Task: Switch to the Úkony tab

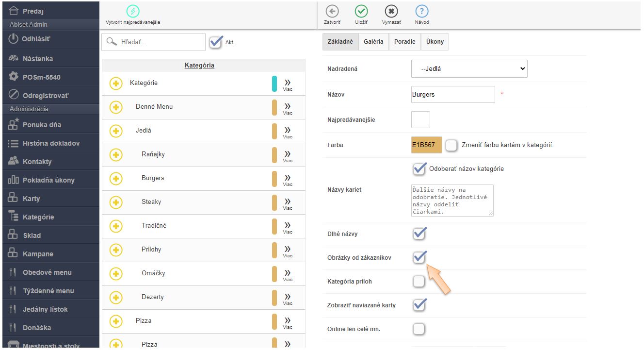Action: point(435,42)
